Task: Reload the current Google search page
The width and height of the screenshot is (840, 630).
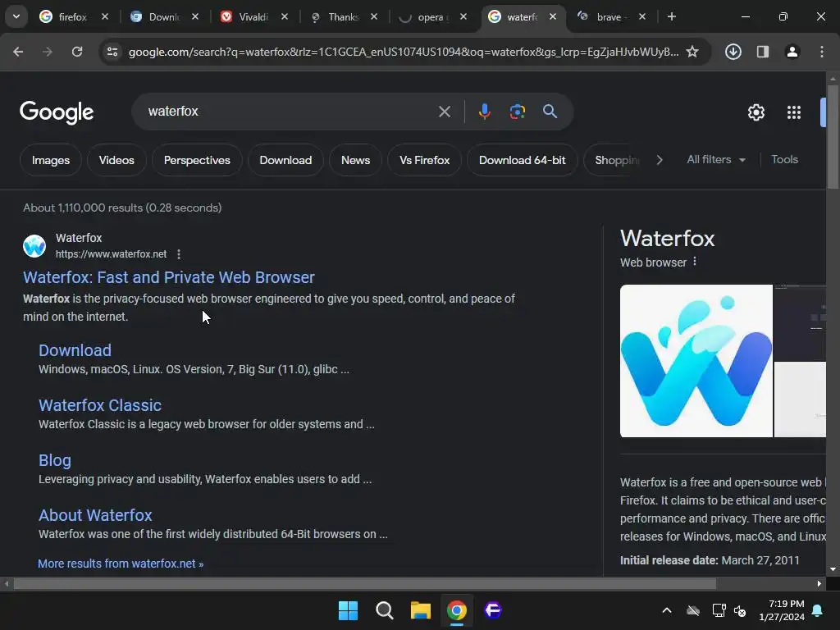Action: (77, 52)
